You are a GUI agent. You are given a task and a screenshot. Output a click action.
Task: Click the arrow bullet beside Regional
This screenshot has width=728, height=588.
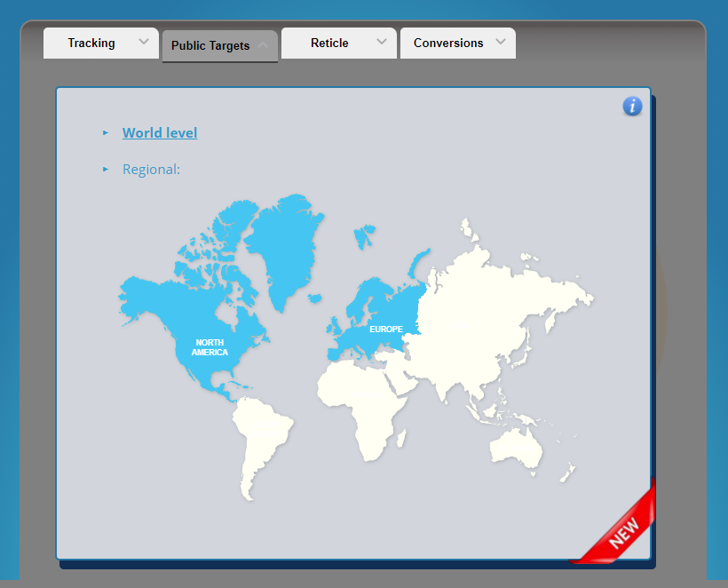coord(106,169)
